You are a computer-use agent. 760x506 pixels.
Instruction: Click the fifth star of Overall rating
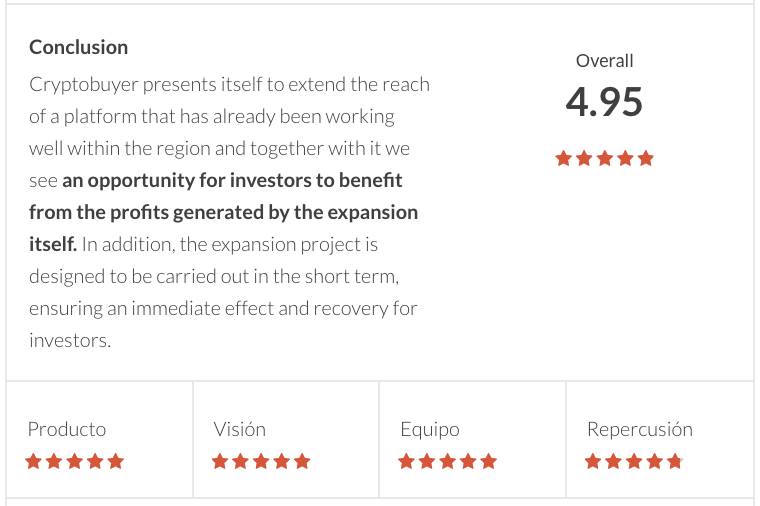pos(646,158)
